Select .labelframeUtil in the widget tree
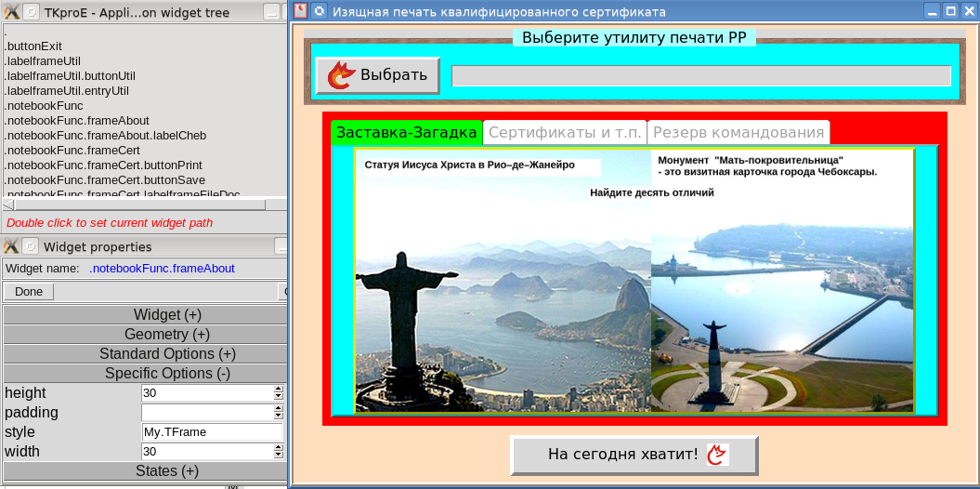Image resolution: width=980 pixels, height=489 pixels. point(43,61)
